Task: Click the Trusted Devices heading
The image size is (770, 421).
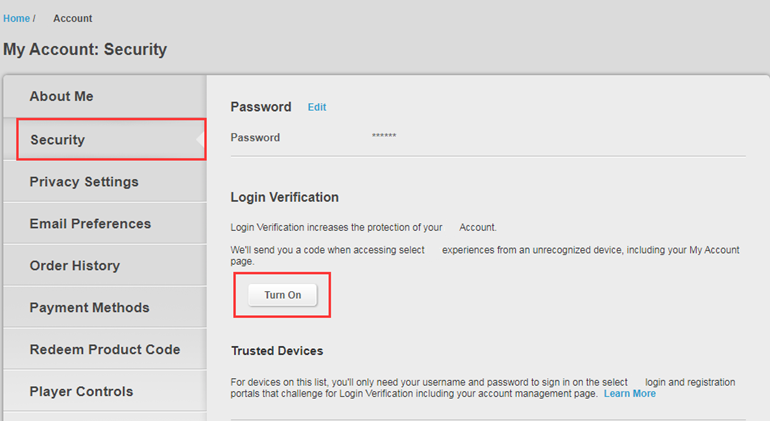Action: pyautogui.click(x=277, y=351)
